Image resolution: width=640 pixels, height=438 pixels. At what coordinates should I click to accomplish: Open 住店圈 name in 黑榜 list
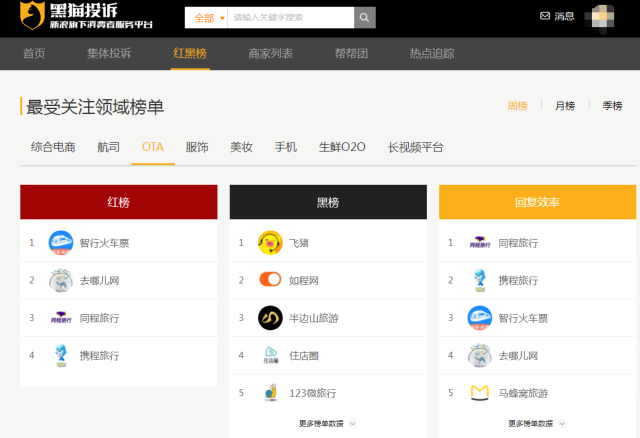point(304,356)
